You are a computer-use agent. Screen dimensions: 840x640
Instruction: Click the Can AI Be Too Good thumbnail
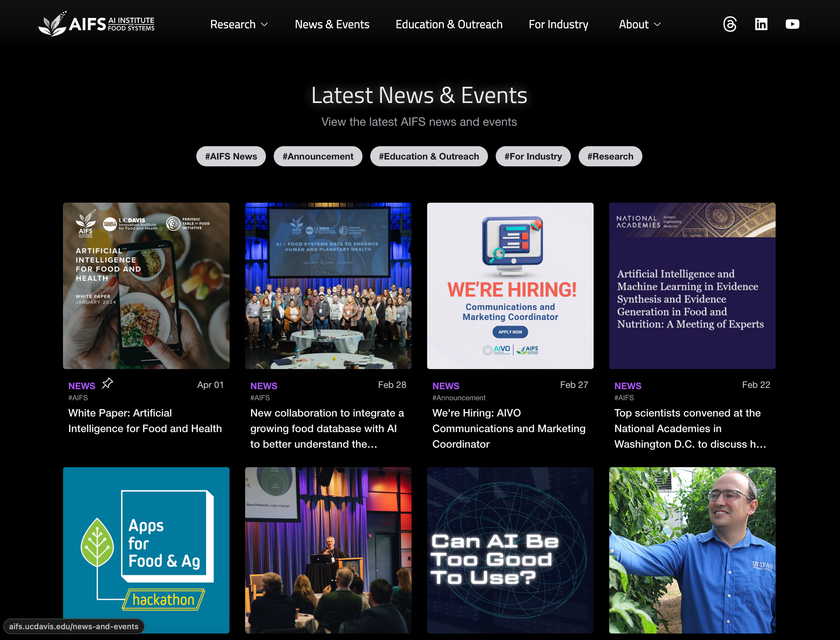pos(510,550)
